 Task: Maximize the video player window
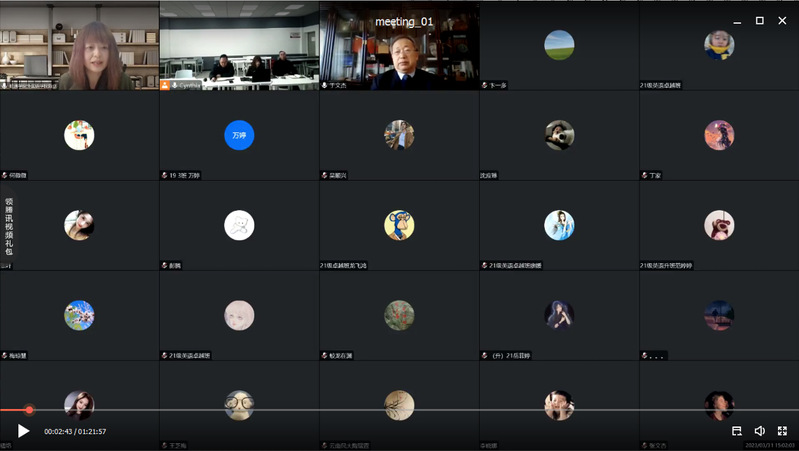pos(759,20)
